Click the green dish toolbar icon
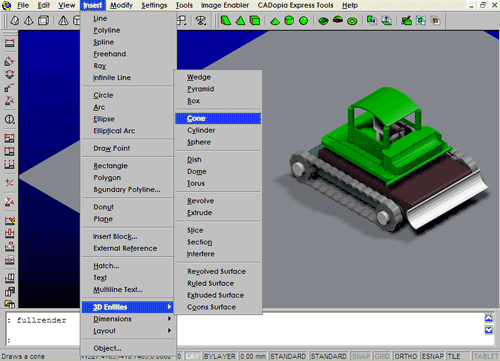 click(x=323, y=21)
